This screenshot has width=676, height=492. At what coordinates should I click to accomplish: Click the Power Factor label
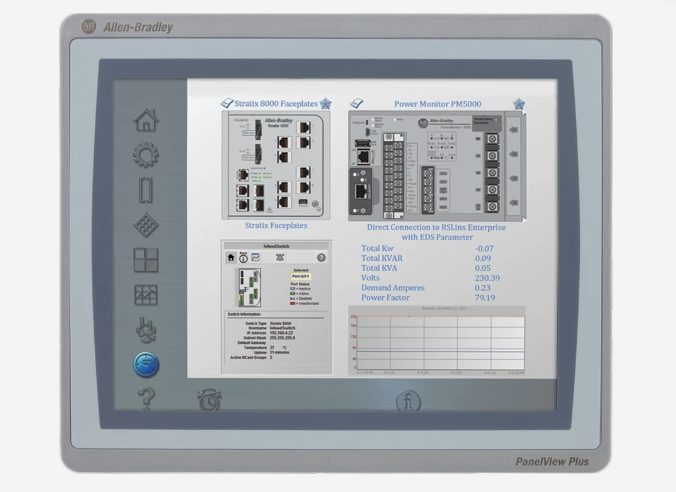point(385,298)
